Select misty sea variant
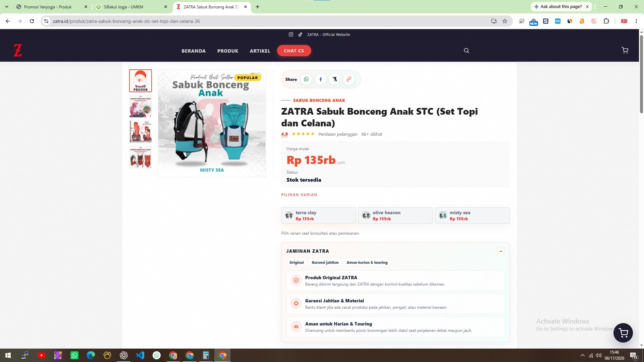The width and height of the screenshot is (644, 362). coord(472,216)
